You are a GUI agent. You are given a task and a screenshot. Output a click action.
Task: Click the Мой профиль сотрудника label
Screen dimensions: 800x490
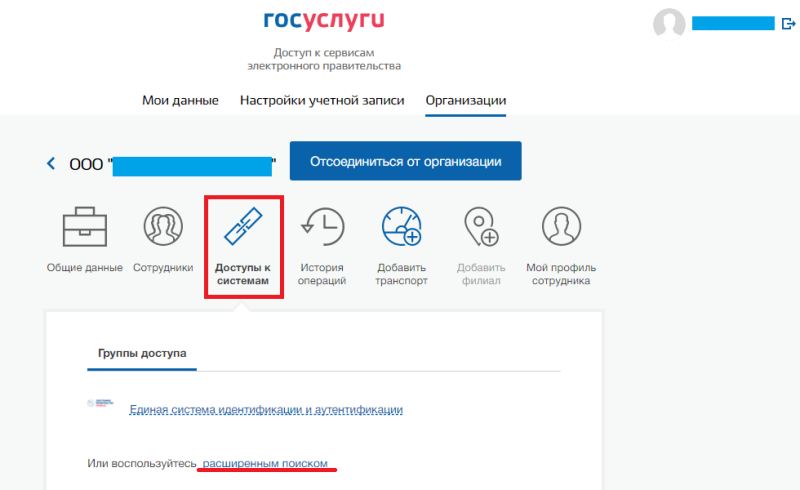tap(561, 274)
